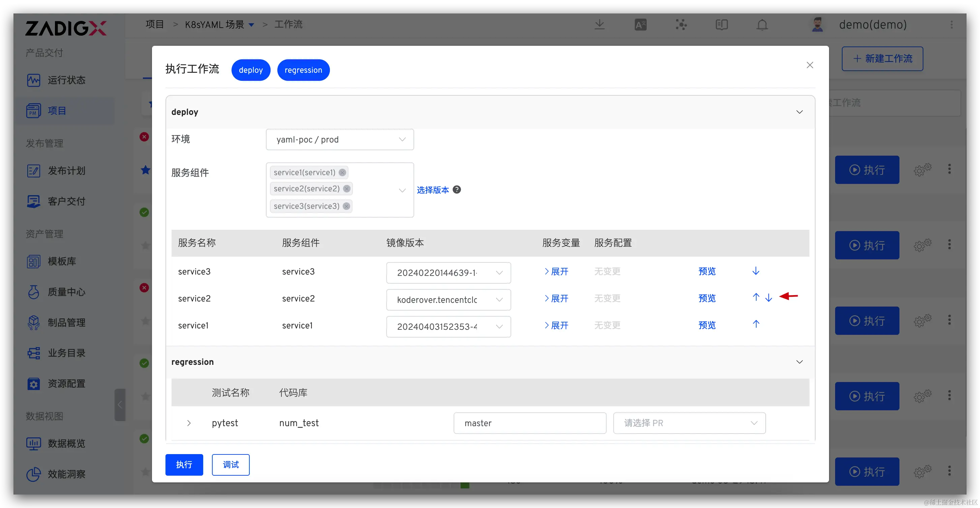980x508 pixels.
Task: Remove service3 tag from service components
Action: pyautogui.click(x=346, y=206)
